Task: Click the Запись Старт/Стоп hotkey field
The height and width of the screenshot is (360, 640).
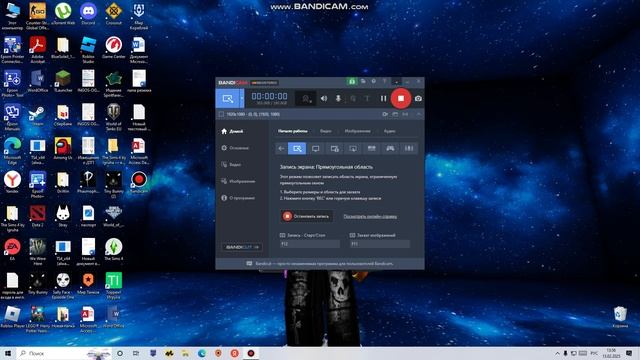Action: [310, 244]
